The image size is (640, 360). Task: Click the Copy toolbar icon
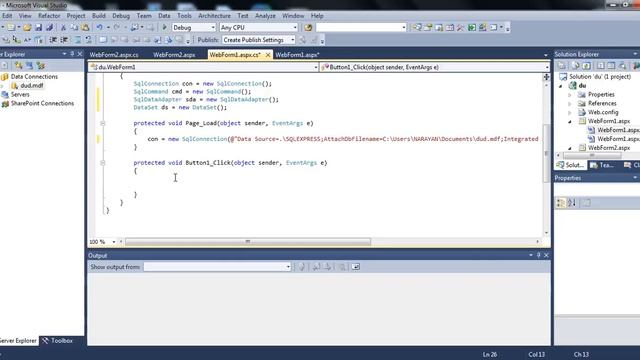click(x=74, y=27)
